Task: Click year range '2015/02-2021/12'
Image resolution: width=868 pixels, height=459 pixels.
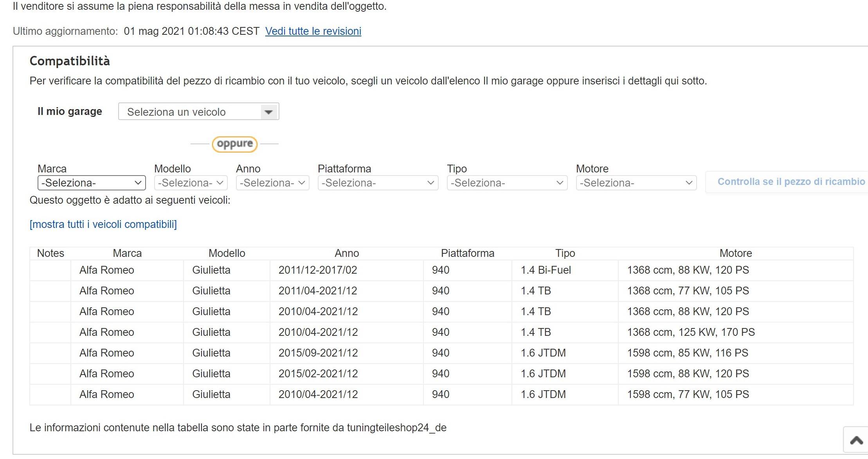Action: click(318, 374)
